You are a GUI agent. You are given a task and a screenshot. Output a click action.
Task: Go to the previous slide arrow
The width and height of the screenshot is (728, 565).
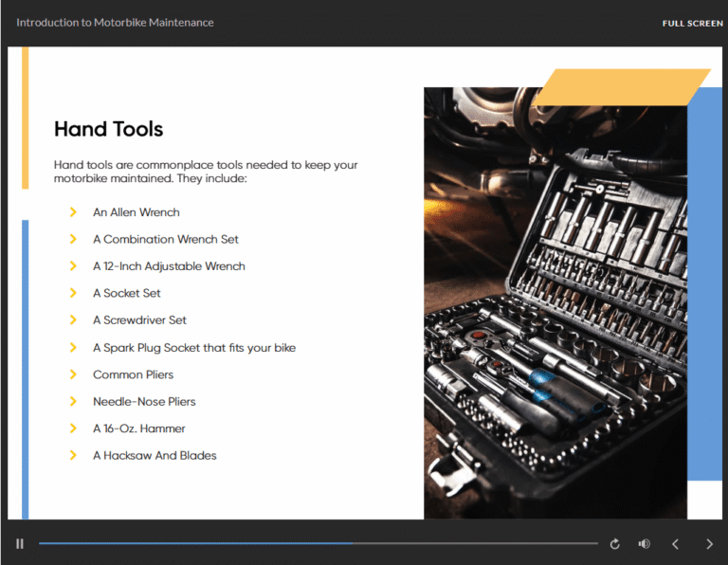[x=676, y=544]
